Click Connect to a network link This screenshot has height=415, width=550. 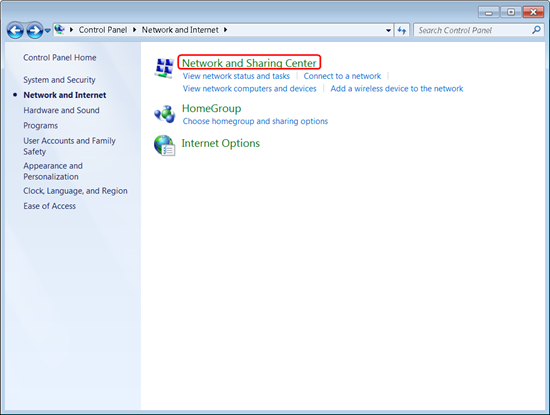pyautogui.click(x=342, y=76)
